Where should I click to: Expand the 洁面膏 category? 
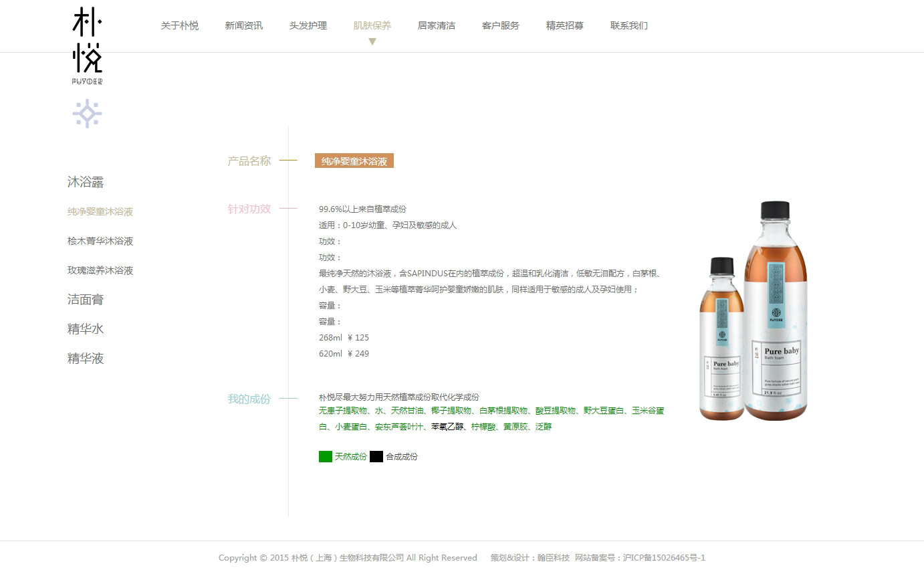click(x=86, y=300)
